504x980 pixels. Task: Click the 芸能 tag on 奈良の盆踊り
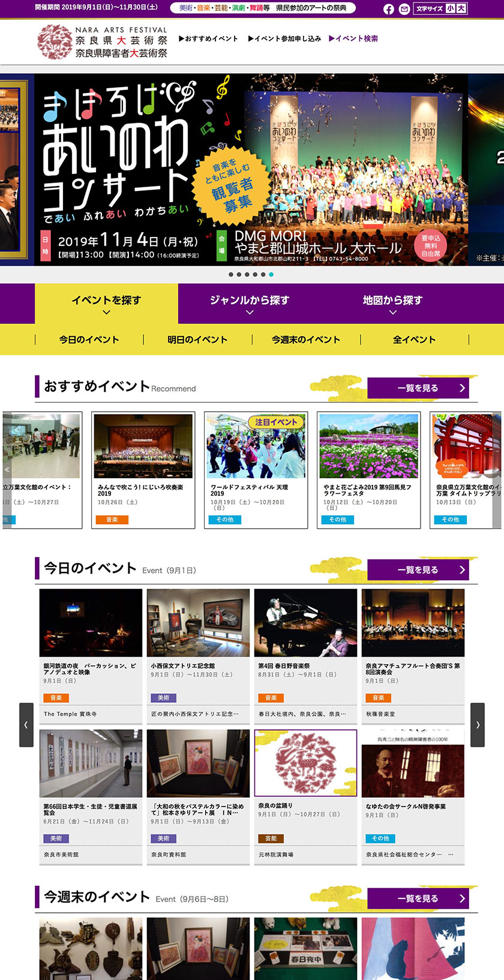coord(271,838)
